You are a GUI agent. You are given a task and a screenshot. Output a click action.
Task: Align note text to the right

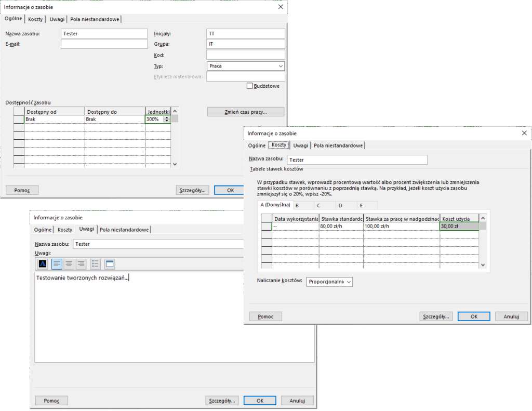(81, 264)
